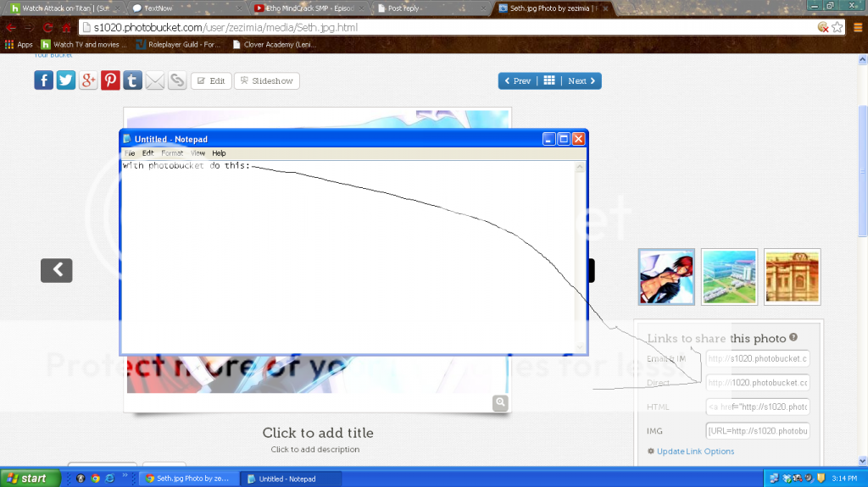Post to Tumblr with the share icon
Image resolution: width=868 pixels, height=487 pixels.
(x=132, y=80)
